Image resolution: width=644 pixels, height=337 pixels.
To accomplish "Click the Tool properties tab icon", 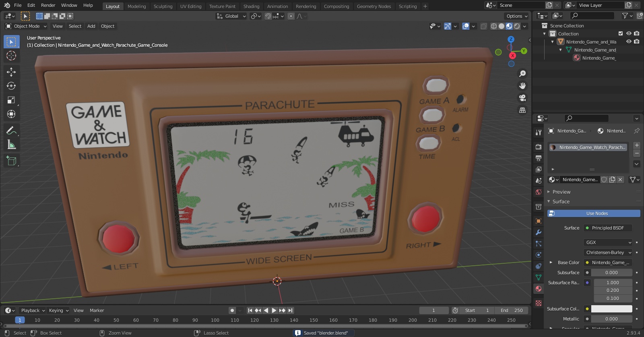I will (539, 132).
